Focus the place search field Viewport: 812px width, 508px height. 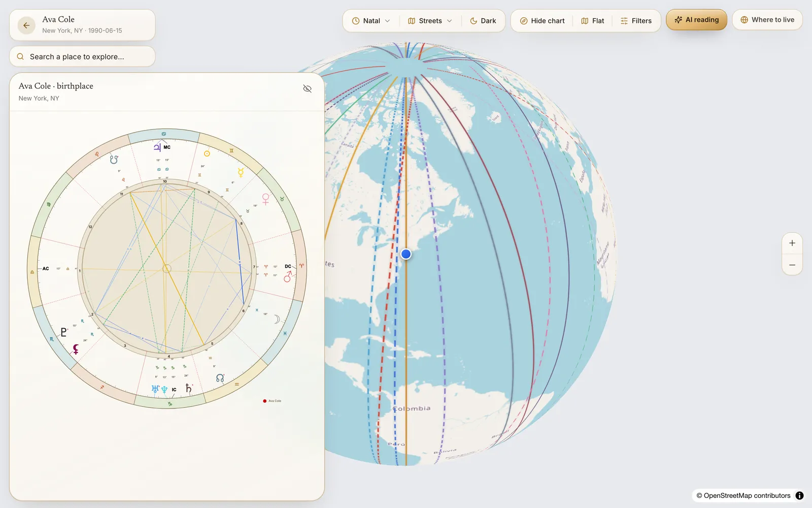pos(82,56)
